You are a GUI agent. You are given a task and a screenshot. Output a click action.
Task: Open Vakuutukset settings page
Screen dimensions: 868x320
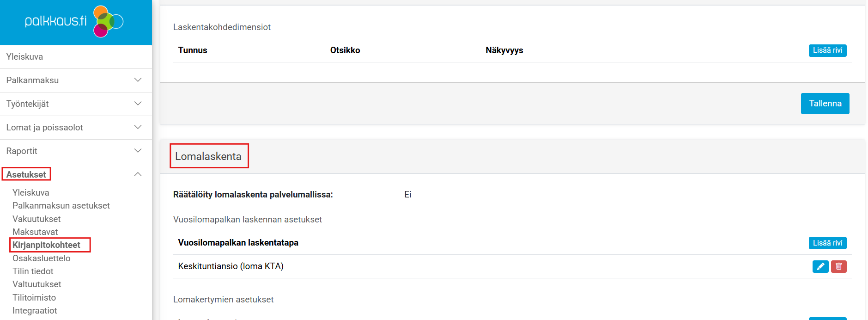coord(36,219)
